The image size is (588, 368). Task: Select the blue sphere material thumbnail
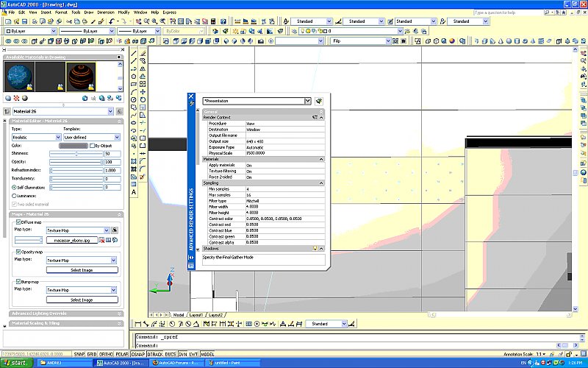tap(18, 77)
